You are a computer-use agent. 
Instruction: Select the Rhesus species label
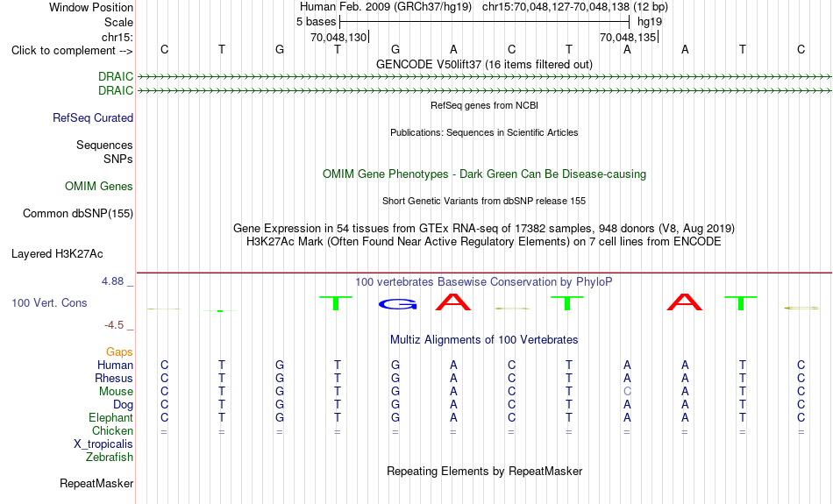(114, 378)
